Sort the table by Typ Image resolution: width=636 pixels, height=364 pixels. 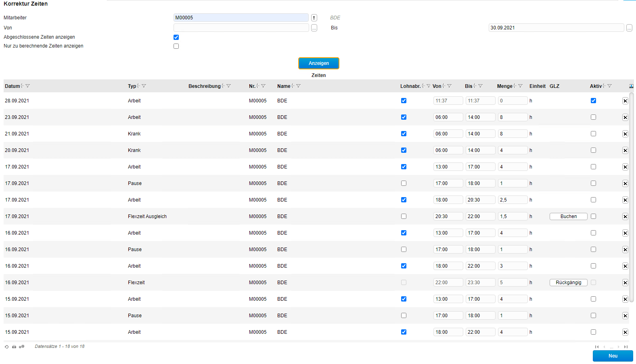(x=138, y=86)
